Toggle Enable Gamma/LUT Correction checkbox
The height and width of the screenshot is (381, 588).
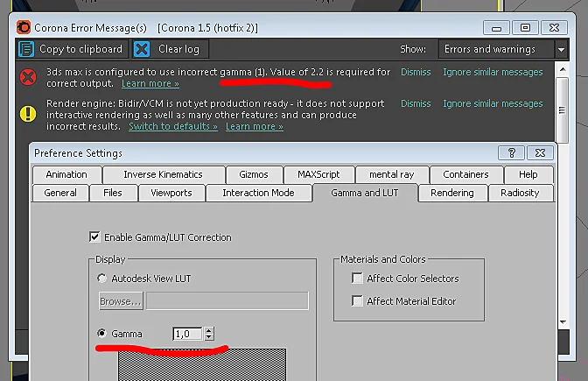click(x=94, y=237)
